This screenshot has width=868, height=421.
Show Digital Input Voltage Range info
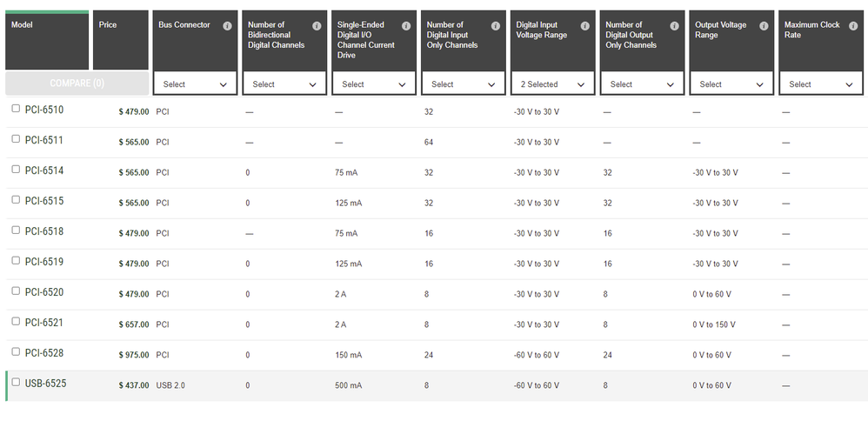pos(585,26)
